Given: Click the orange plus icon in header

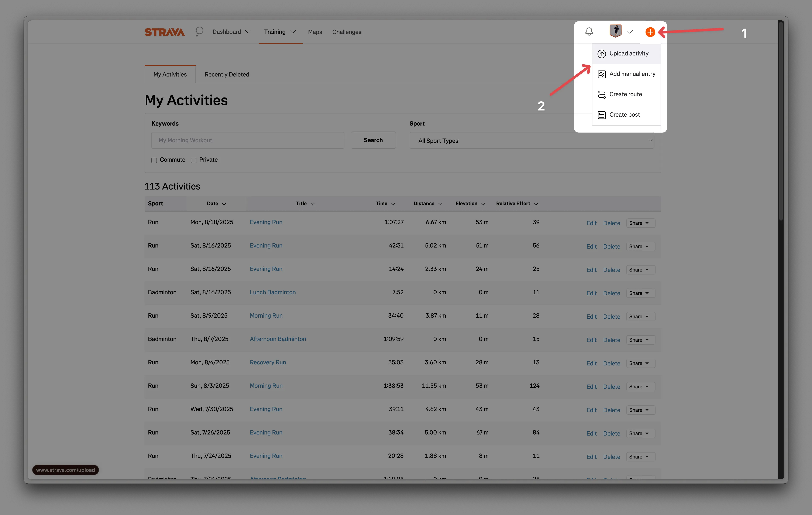Looking at the screenshot, I should pos(650,32).
